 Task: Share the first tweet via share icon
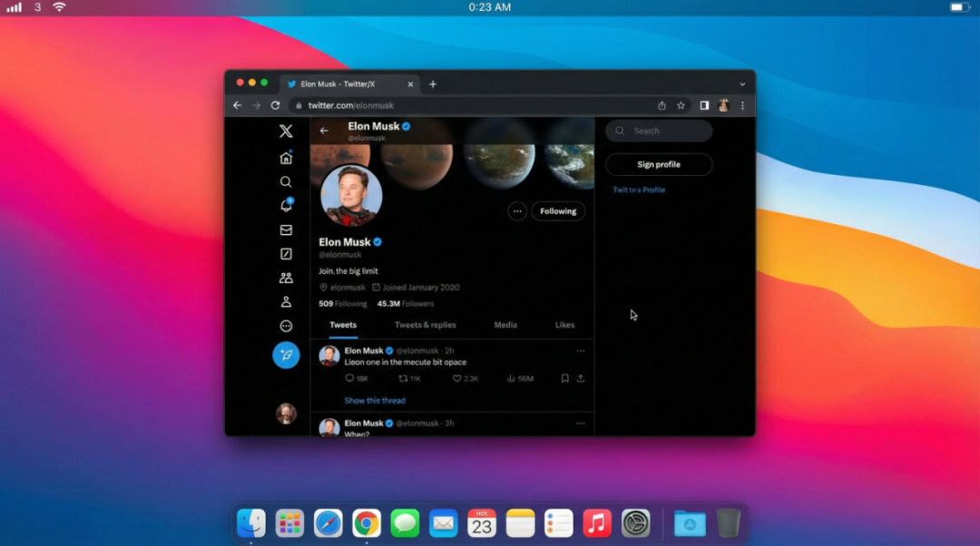coord(581,378)
